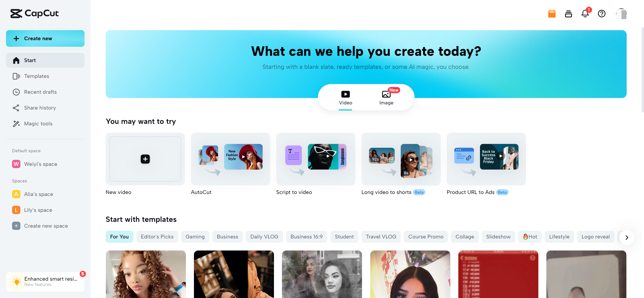Click the notification bell icon
Viewport: 644px width, 298px height.
pyautogui.click(x=585, y=13)
